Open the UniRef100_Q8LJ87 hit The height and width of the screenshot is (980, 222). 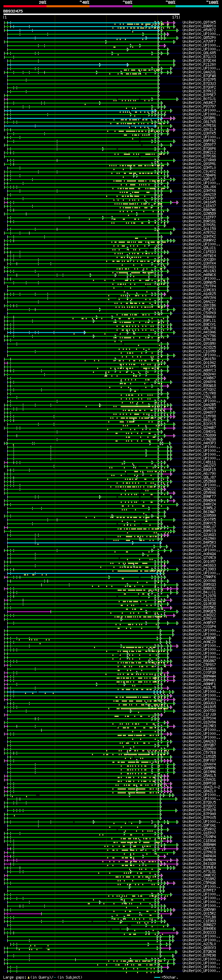(x=199, y=477)
